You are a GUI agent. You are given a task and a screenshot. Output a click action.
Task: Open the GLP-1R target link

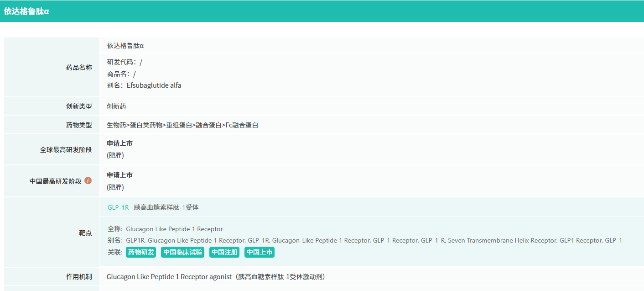pyautogui.click(x=118, y=207)
